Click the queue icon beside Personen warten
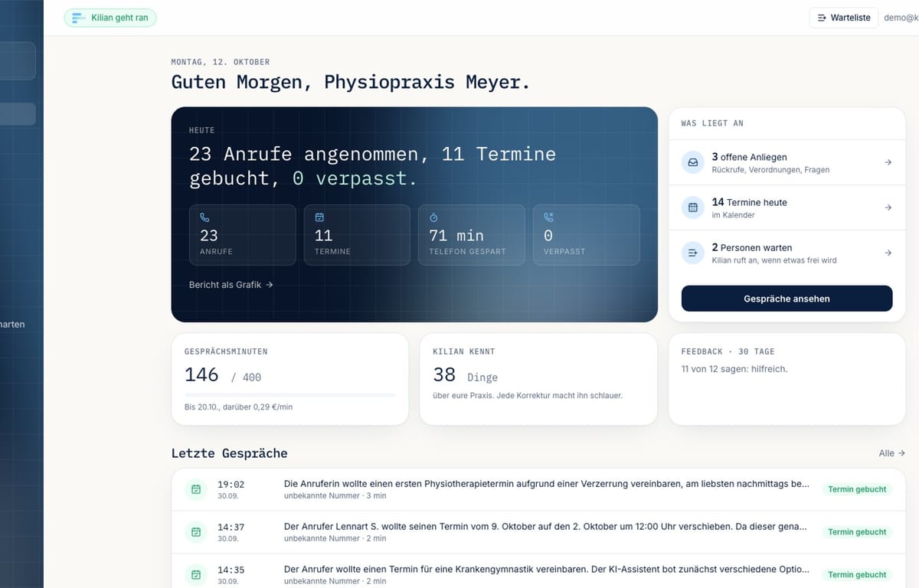The width and height of the screenshot is (919, 588). point(693,253)
